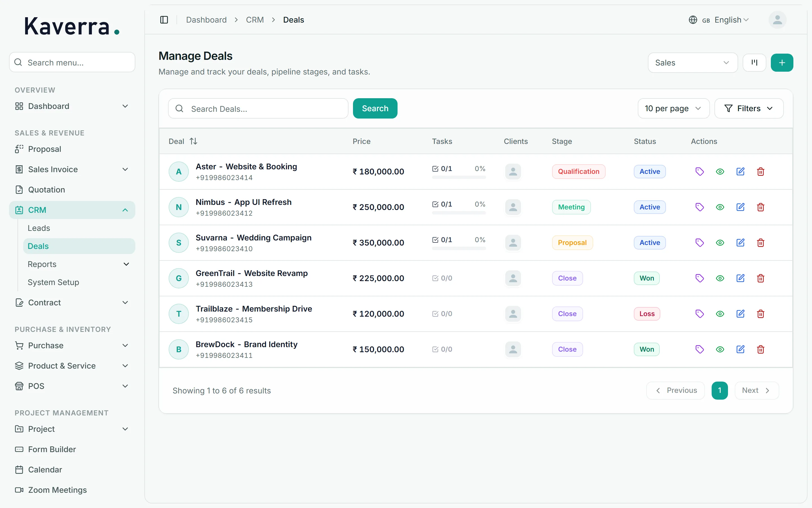The width and height of the screenshot is (812, 508).
Task: View the GreenTrail deal via eye icon
Action: pyautogui.click(x=720, y=278)
